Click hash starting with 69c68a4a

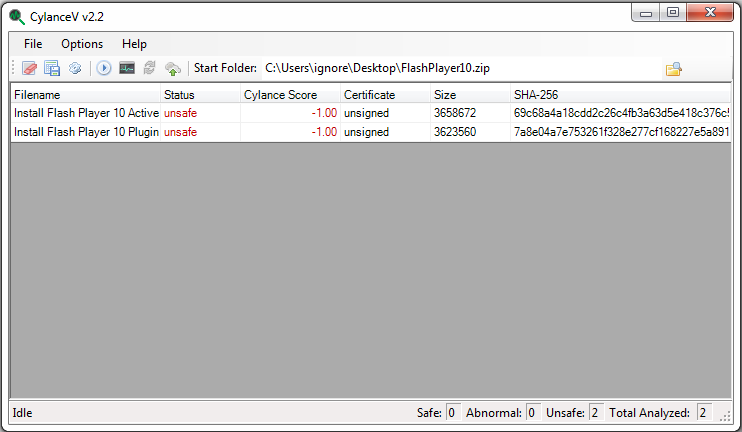[x=621, y=113]
